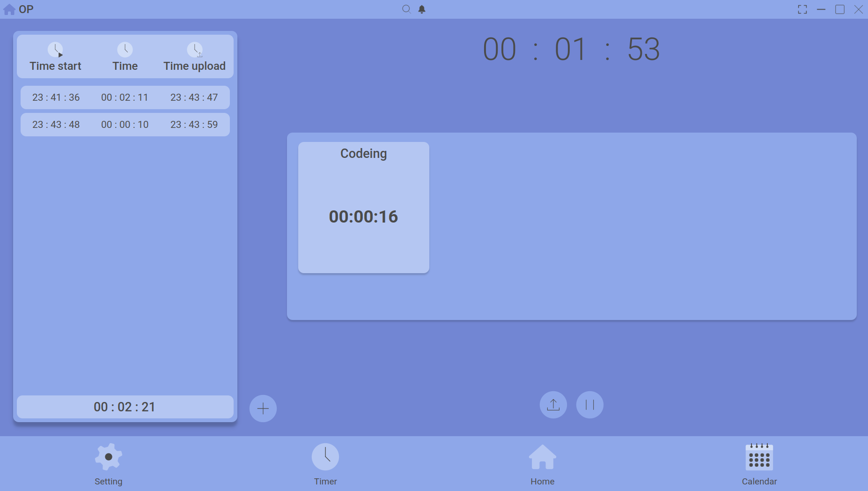Click the main stopwatch seconds 53
This screenshot has width=868, height=491.
point(644,49)
